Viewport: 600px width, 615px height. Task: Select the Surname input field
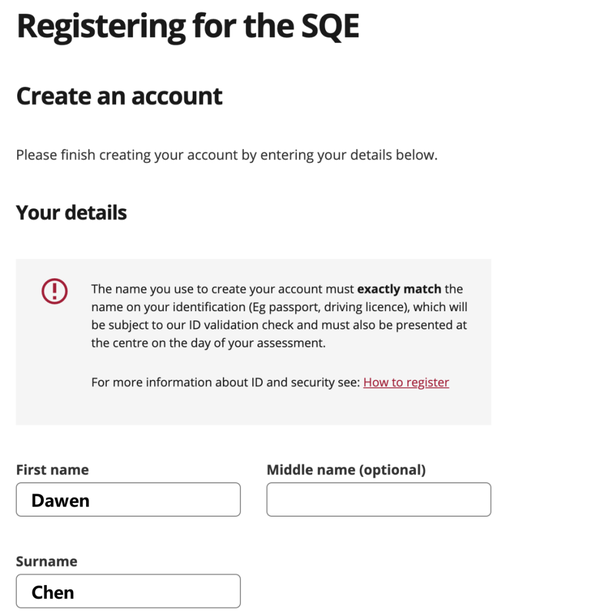point(128,592)
